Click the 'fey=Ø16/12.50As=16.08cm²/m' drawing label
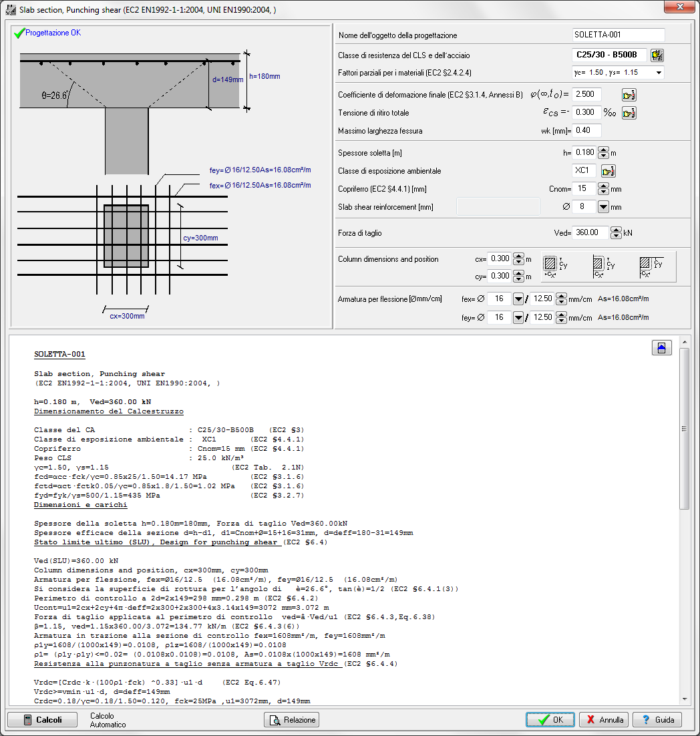Screen dimensions: 700x736 click(260, 170)
